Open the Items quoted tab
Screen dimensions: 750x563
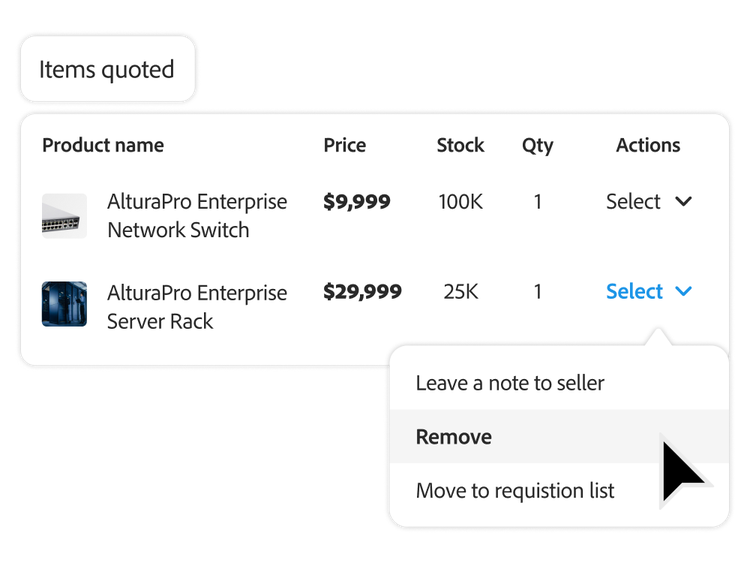click(x=106, y=70)
